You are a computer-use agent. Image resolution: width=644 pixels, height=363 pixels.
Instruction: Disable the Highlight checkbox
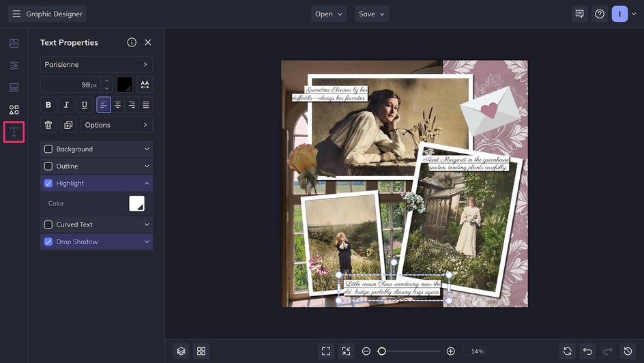tap(48, 184)
